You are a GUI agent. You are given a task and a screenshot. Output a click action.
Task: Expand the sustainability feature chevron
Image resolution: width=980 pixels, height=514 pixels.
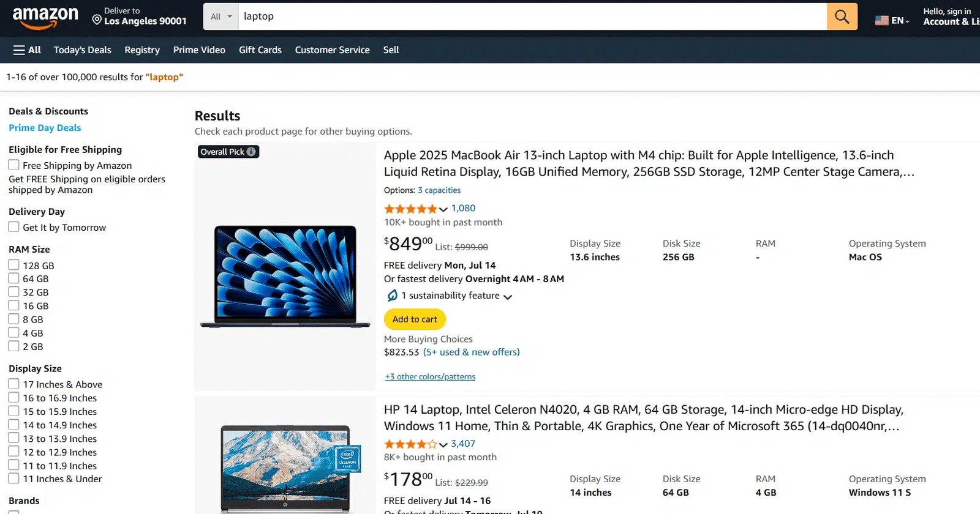[508, 297]
